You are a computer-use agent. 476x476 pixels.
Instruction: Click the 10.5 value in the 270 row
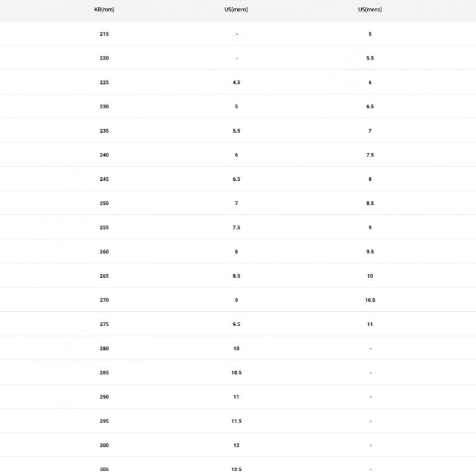(x=370, y=300)
